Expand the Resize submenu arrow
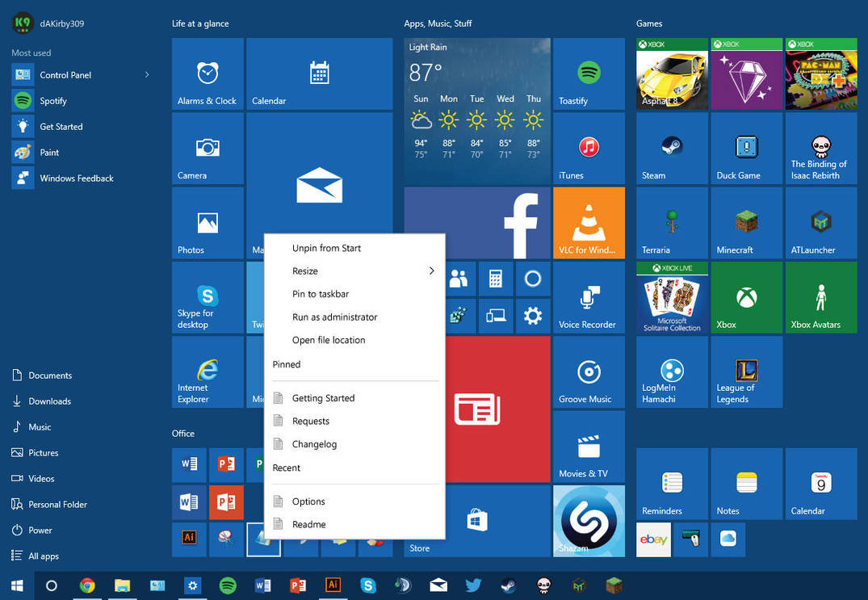This screenshot has height=600, width=868. [x=431, y=271]
